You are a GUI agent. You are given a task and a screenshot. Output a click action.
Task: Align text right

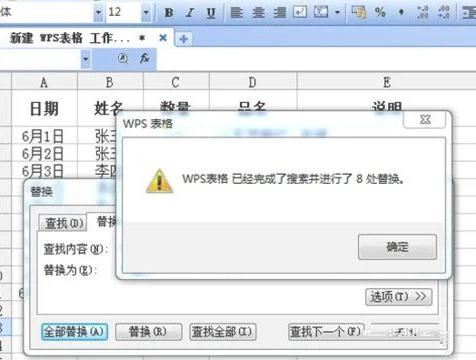click(280, 12)
